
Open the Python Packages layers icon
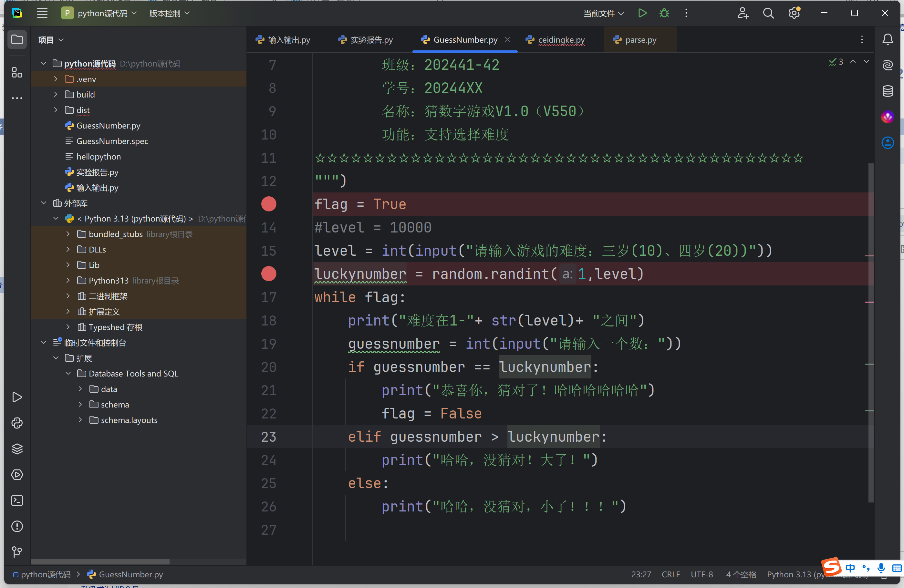[x=17, y=449]
